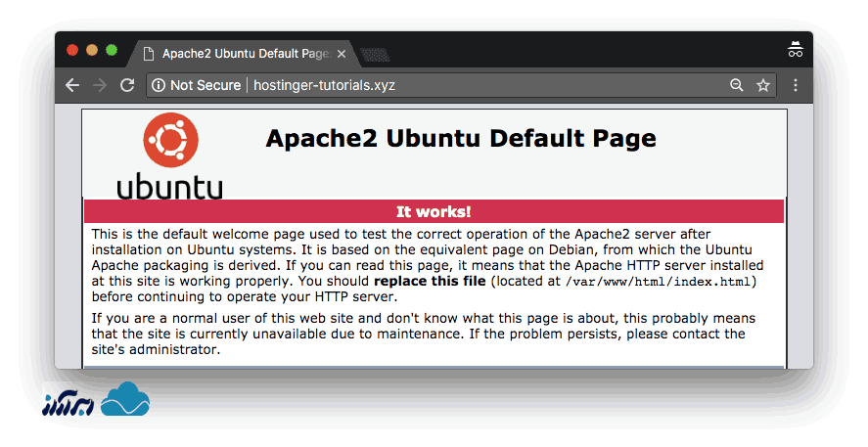Image resolution: width=868 pixels, height=447 pixels.
Task: Click the zoom magnifier in the address bar
Action: coord(737,85)
